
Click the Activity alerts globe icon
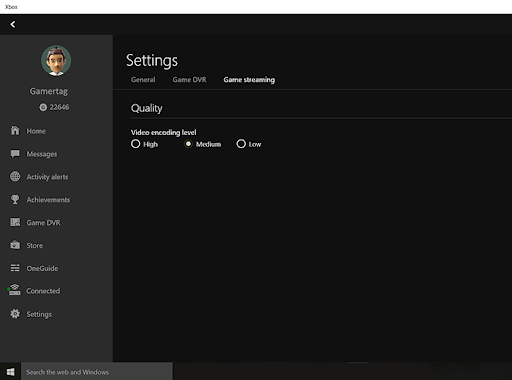pos(15,176)
